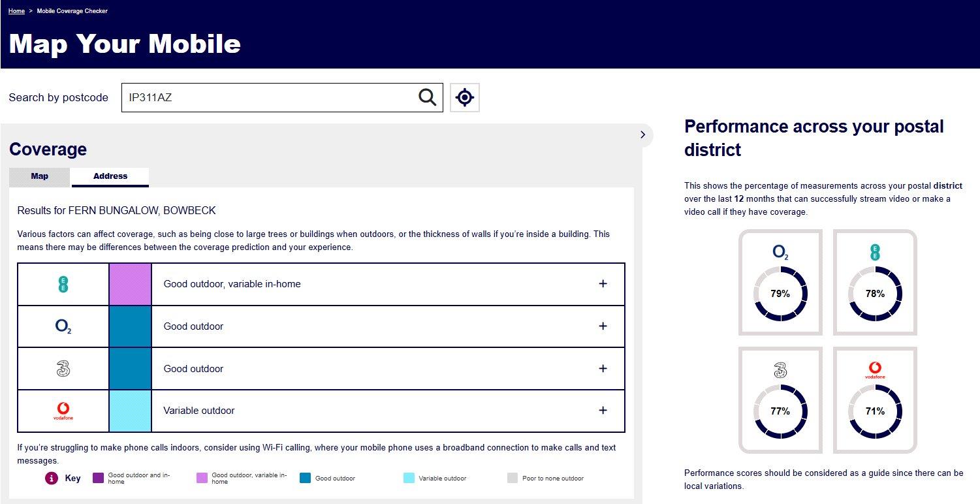Click the Three logo in the performance card
This screenshot has width=980, height=504.
point(780,370)
